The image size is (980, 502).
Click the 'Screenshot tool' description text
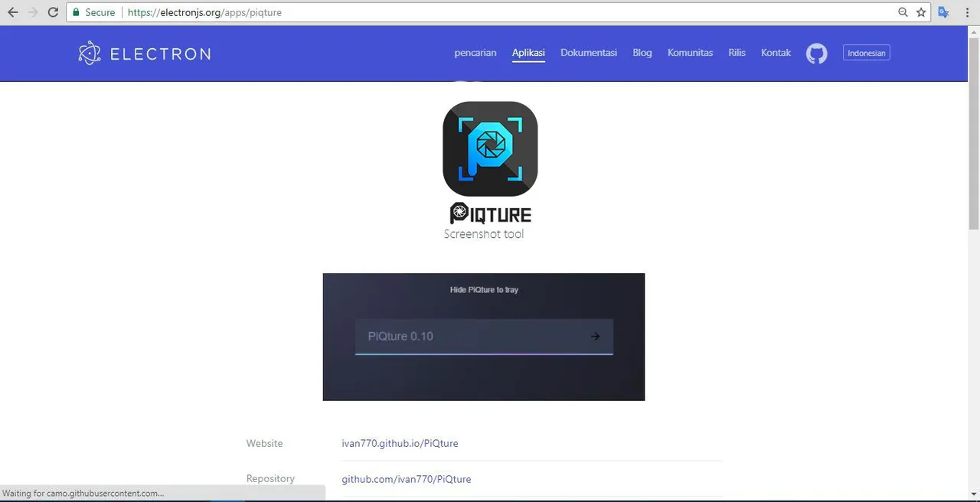click(484, 234)
